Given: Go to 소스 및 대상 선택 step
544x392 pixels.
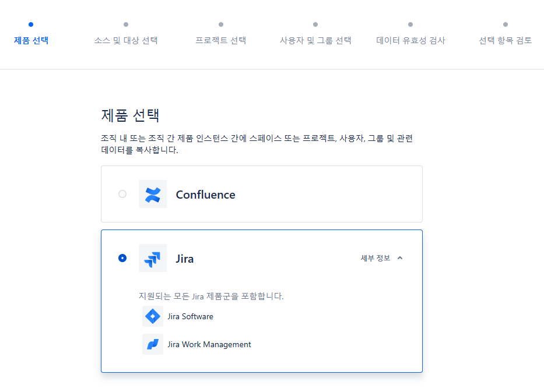Looking at the screenshot, I should (x=126, y=40).
